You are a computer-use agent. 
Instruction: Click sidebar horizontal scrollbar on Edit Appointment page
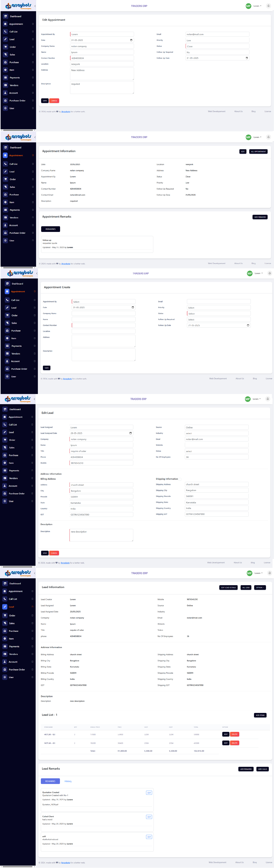pos(18,130)
